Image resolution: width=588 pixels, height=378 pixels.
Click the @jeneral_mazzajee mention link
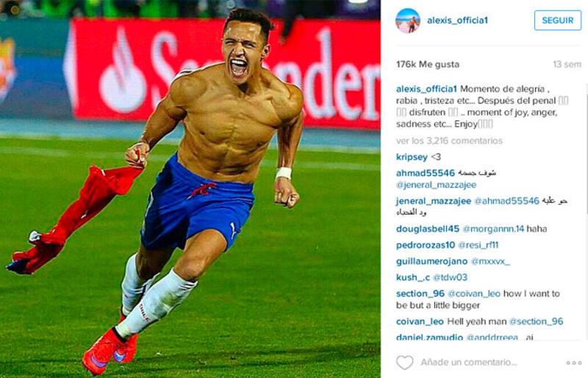436,185
